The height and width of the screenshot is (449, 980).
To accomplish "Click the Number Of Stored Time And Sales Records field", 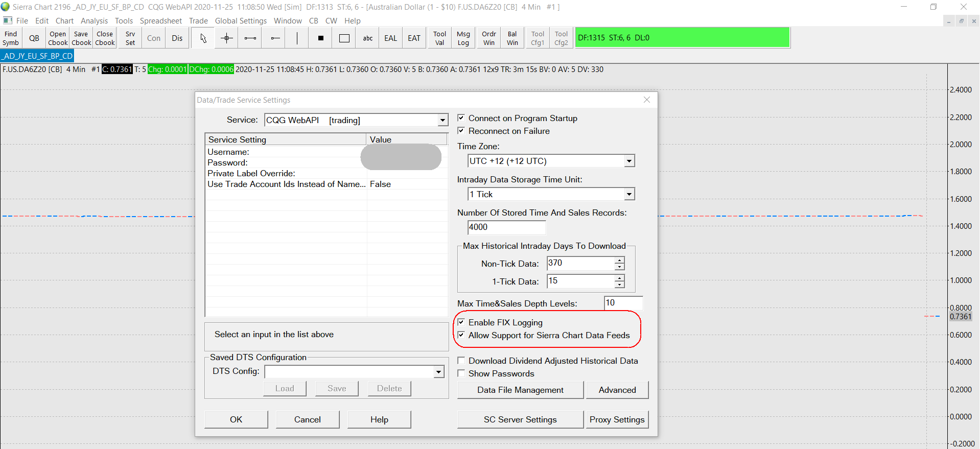I will (x=507, y=227).
